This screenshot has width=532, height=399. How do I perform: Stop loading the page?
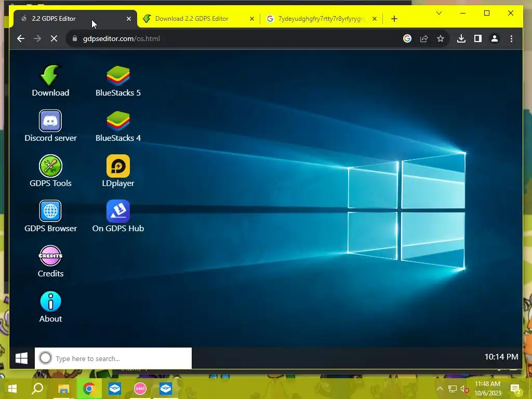pos(54,38)
